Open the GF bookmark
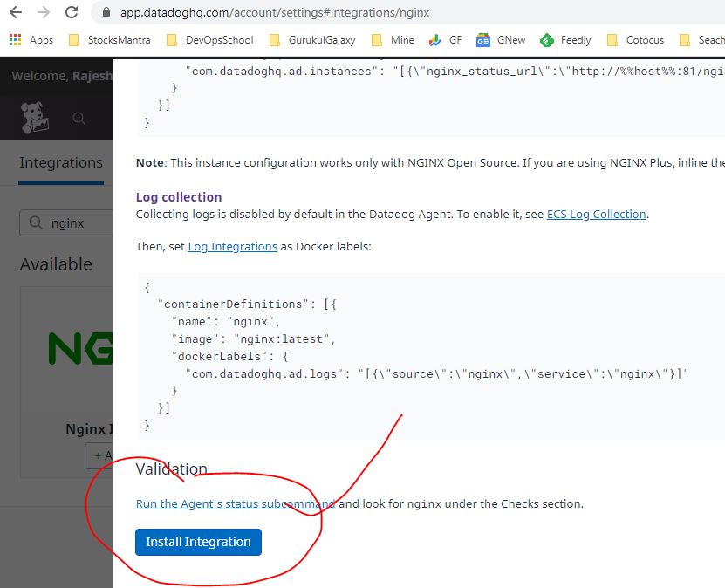 (x=446, y=40)
